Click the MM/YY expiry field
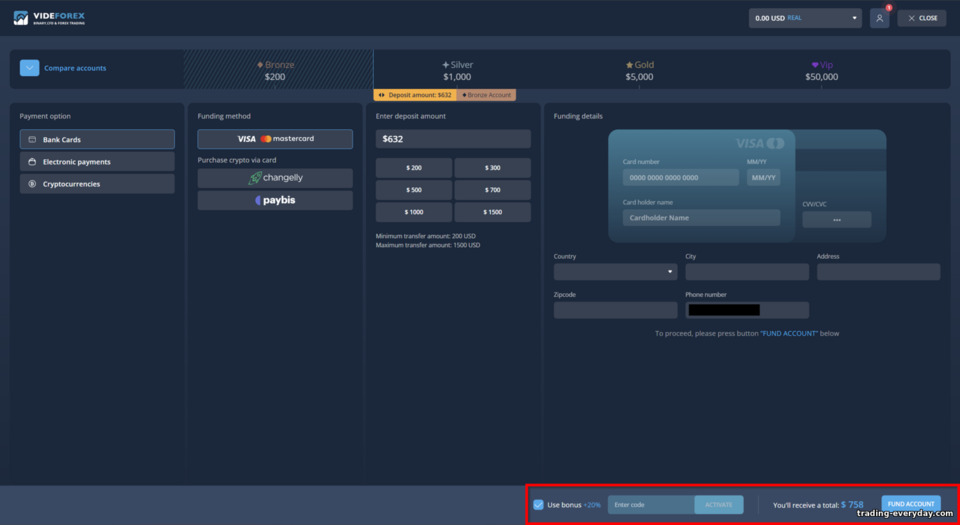The image size is (960, 525). pyautogui.click(x=763, y=177)
